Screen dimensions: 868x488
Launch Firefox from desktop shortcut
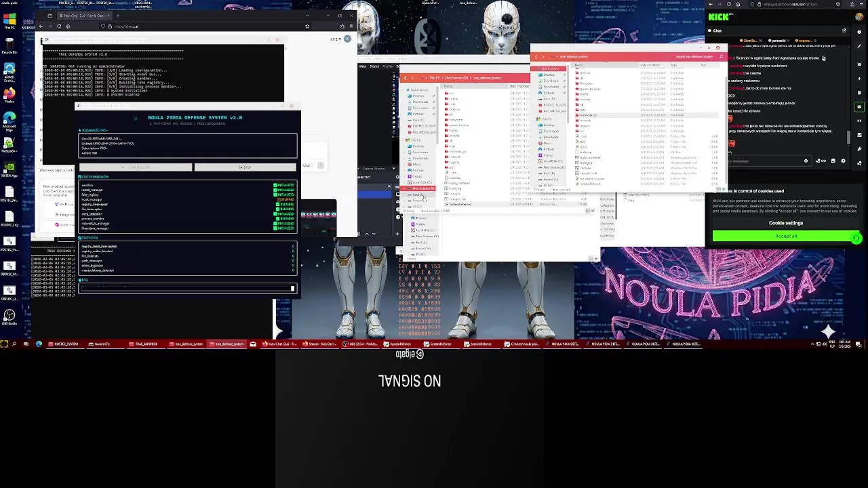coord(9,95)
